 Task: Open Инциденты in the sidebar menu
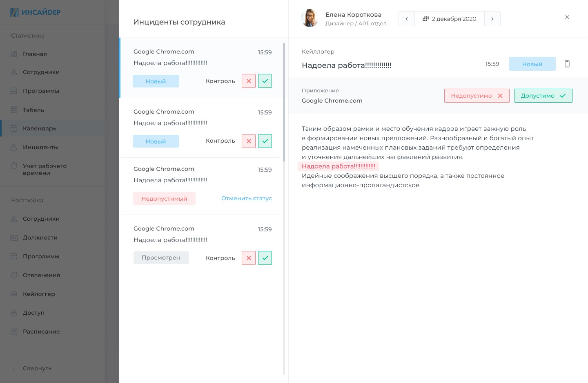(40, 147)
